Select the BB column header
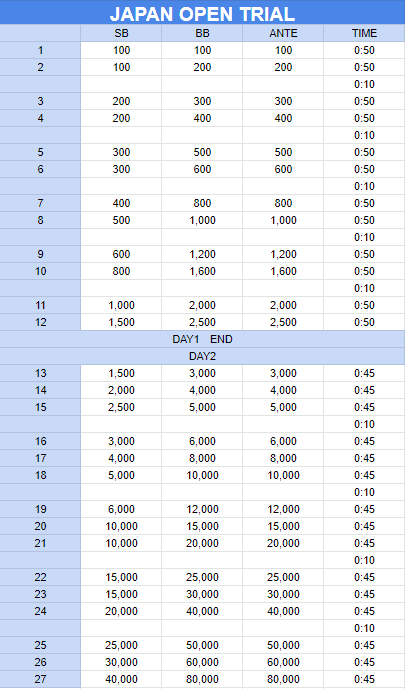The width and height of the screenshot is (405, 689). pos(202,33)
